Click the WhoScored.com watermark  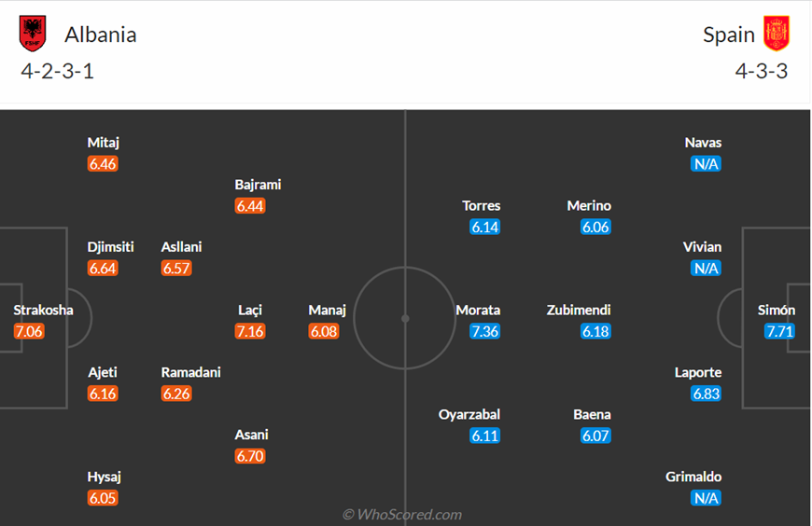[402, 515]
